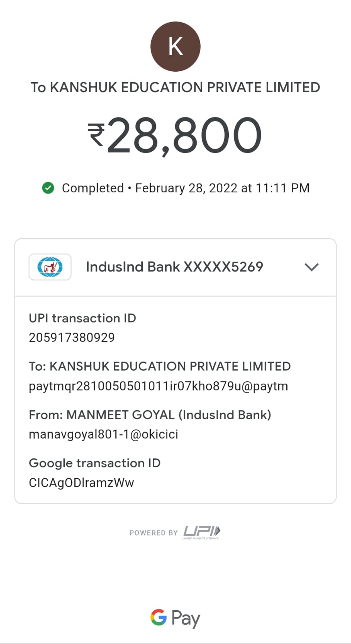Click the rupee symbol before the amount
The height and width of the screenshot is (644, 351).
tap(96, 134)
